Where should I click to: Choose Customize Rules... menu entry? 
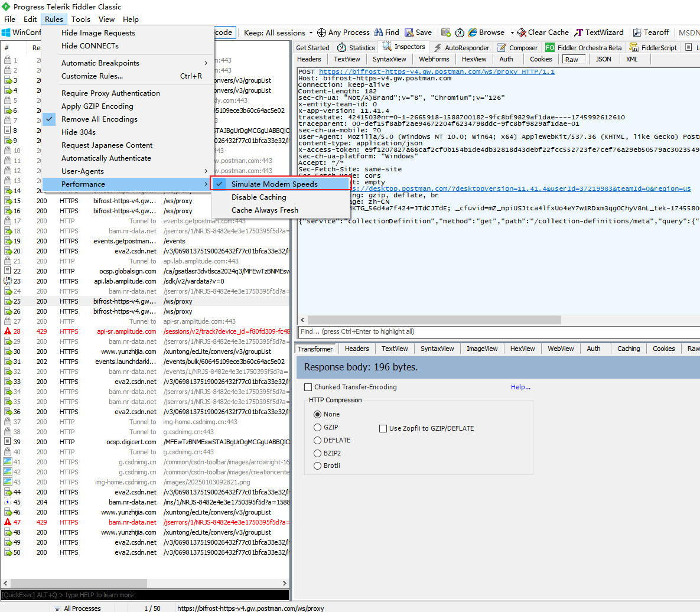[127, 76]
